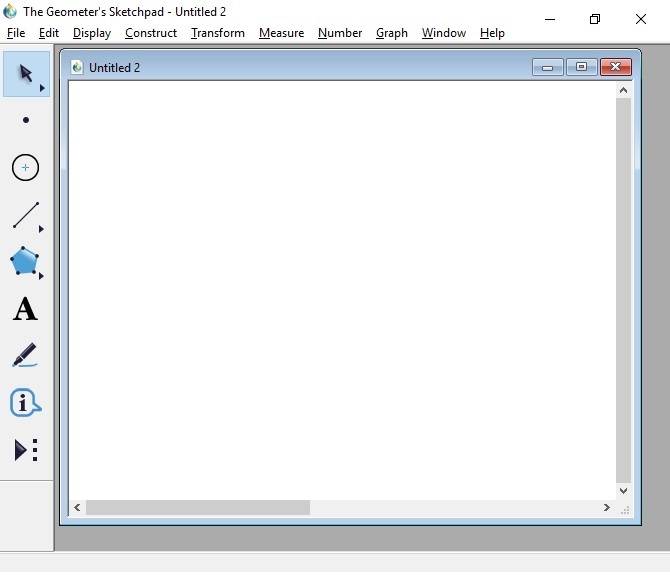This screenshot has width=670, height=575.
Task: Click the horizontal scrollbar thumb
Action: pos(198,508)
